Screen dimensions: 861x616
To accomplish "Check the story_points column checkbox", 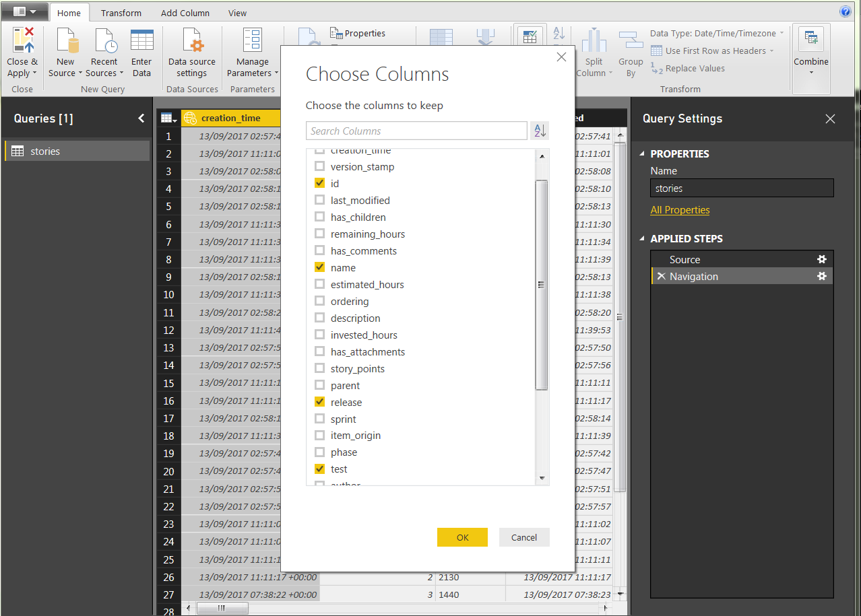I will tap(320, 368).
